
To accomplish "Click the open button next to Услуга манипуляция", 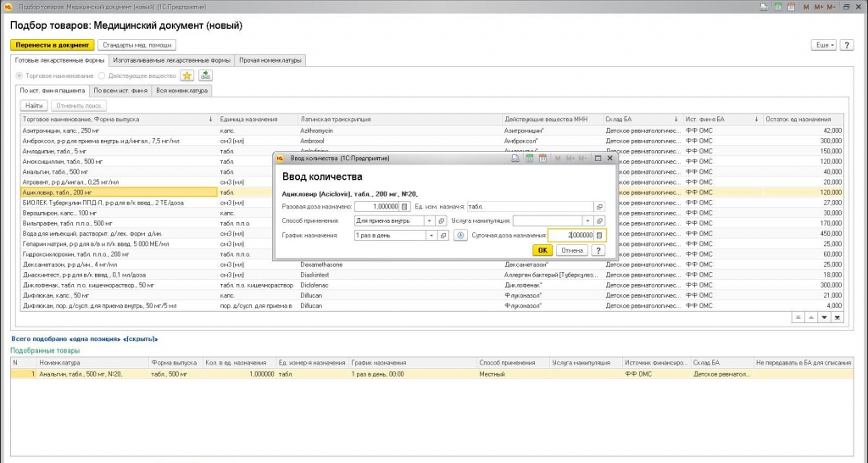I will pos(599,221).
